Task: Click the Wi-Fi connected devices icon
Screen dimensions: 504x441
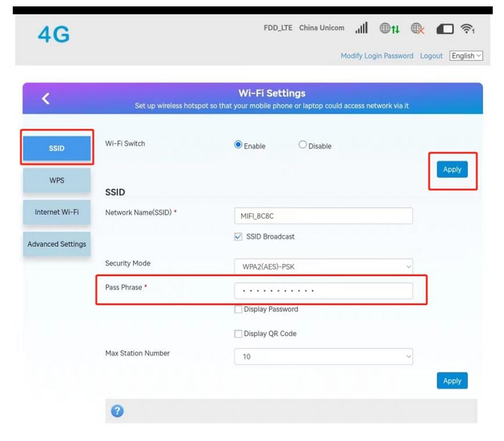Action: [467, 28]
